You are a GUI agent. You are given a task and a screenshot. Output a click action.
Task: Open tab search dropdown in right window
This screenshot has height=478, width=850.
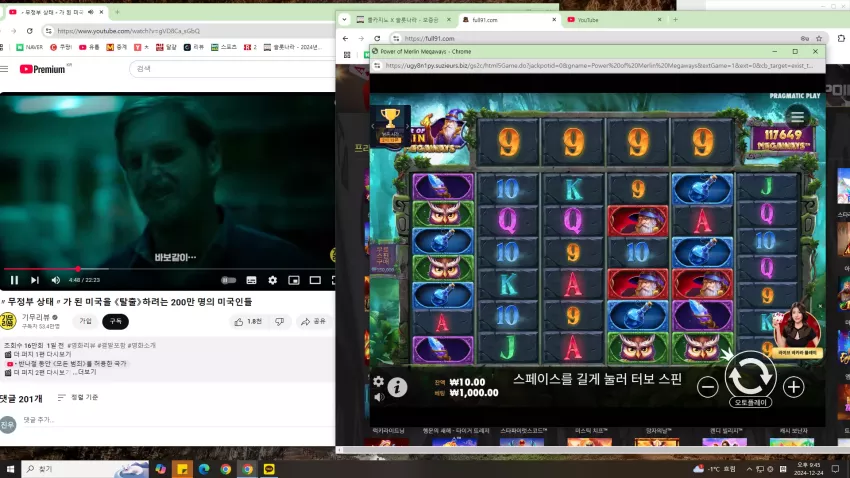point(344,20)
